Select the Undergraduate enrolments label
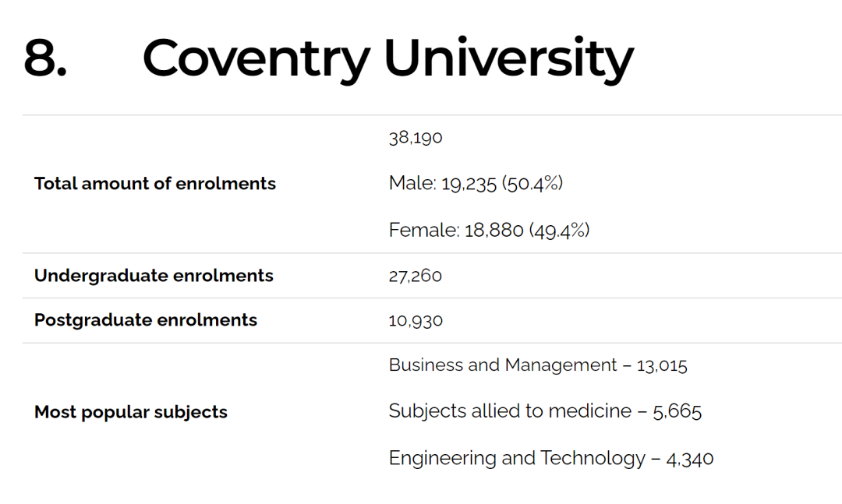The height and width of the screenshot is (504, 842). point(154,276)
